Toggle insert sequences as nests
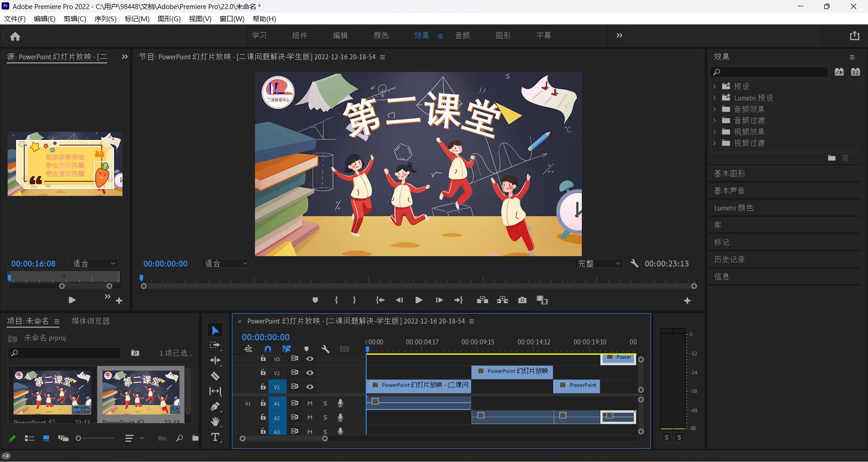Viewport: 868px width, 462px height. [x=248, y=349]
